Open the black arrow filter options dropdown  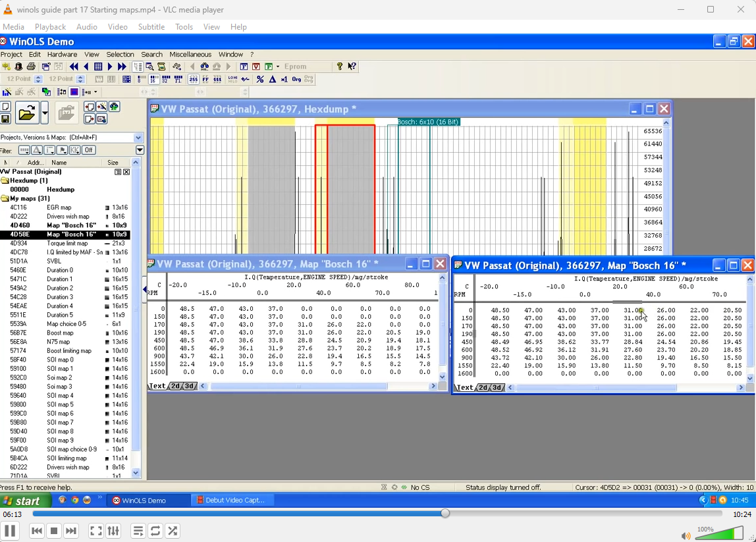[x=140, y=150]
